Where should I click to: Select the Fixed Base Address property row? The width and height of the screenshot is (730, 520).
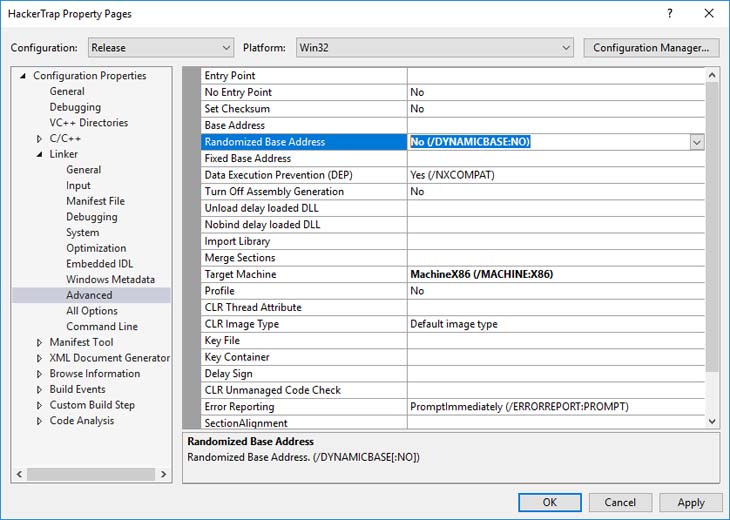click(x=453, y=158)
